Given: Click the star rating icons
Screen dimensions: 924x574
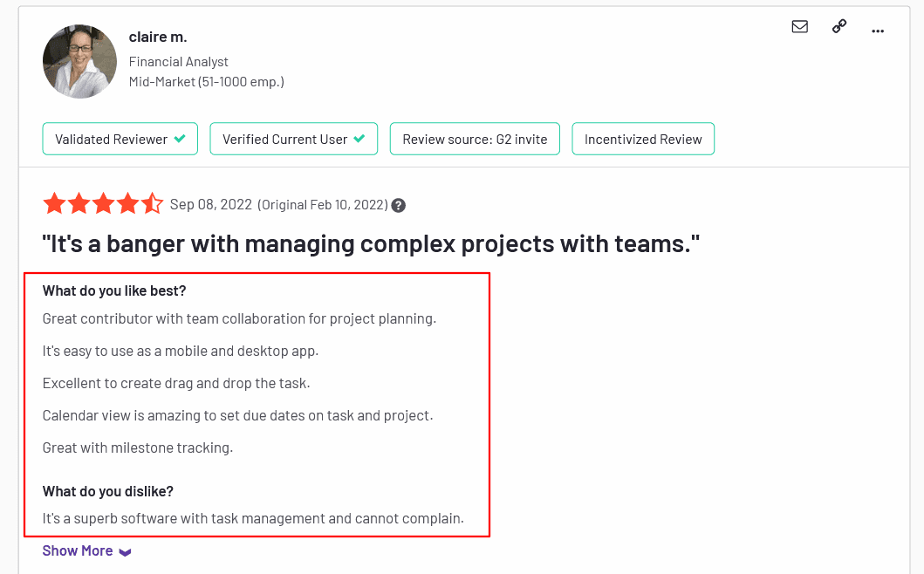Looking at the screenshot, I should 103,204.
